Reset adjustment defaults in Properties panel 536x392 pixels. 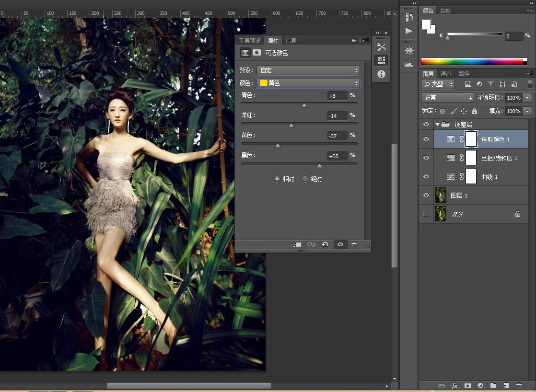click(325, 245)
